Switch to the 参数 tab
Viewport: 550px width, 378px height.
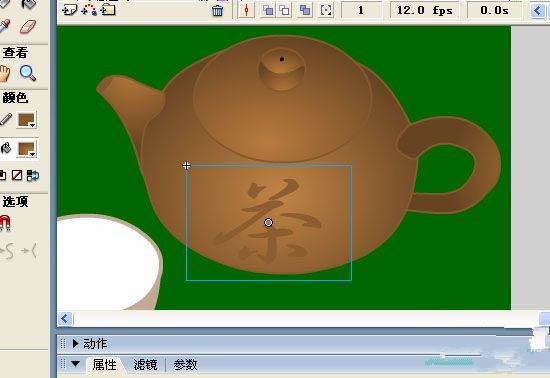click(x=185, y=365)
